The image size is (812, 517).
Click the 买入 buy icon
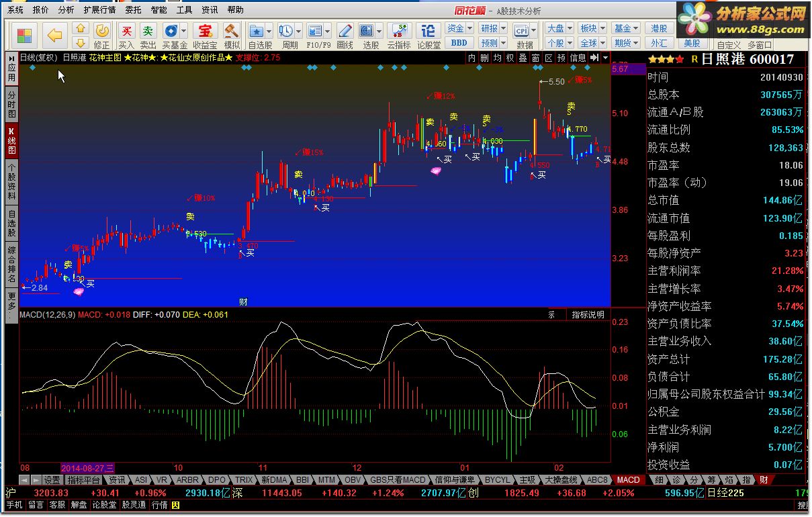(126, 35)
